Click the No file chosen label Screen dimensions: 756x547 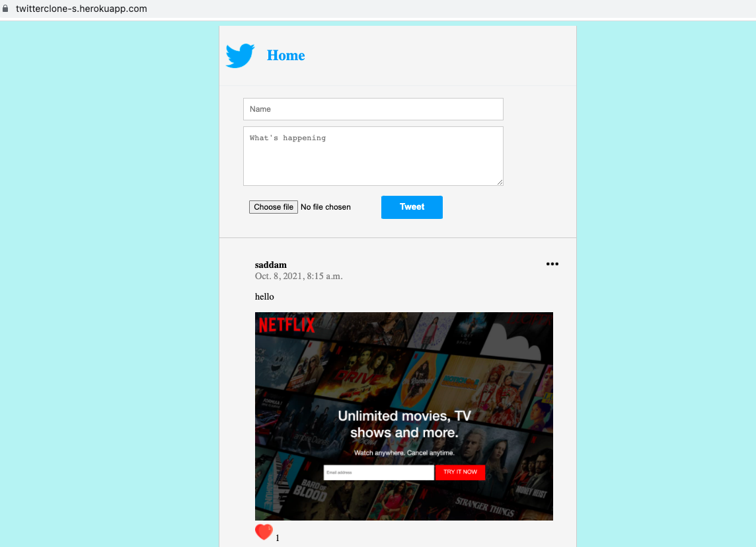pyautogui.click(x=325, y=207)
